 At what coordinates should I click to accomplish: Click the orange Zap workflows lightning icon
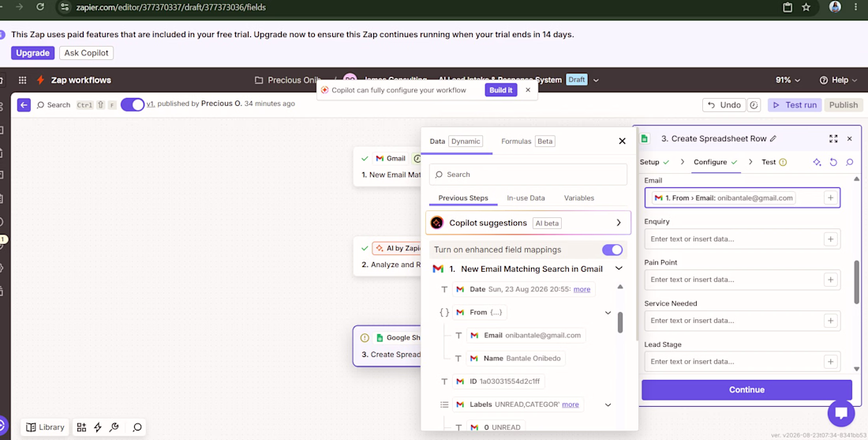point(40,80)
